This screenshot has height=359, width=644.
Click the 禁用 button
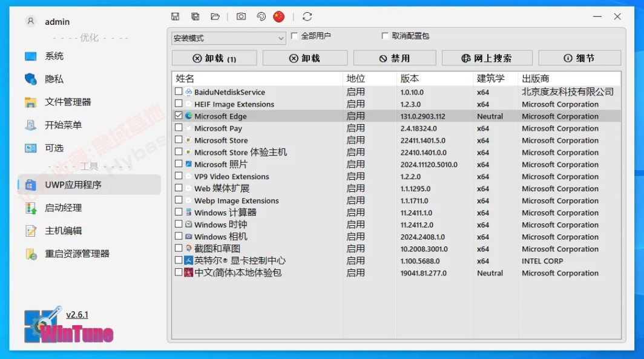(x=395, y=58)
